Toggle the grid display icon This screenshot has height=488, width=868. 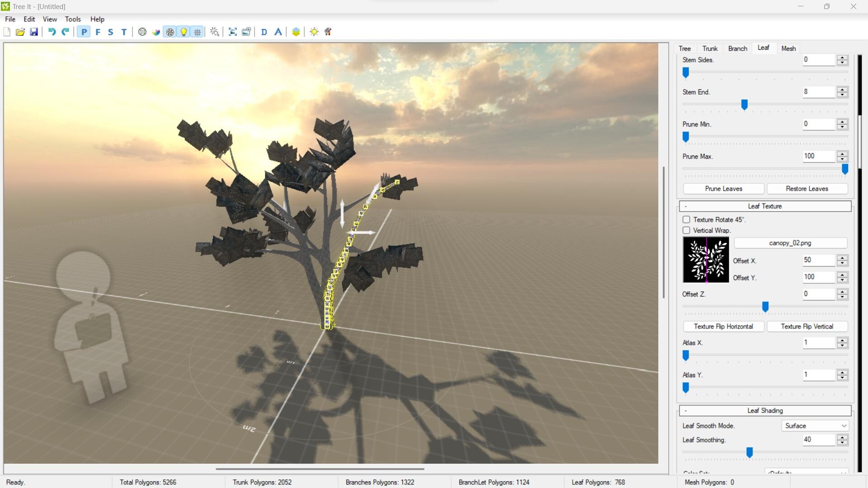(x=198, y=32)
